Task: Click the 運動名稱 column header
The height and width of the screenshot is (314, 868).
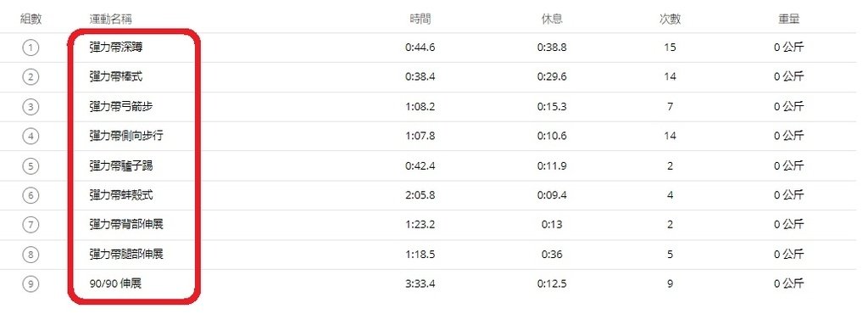Action: point(110,19)
